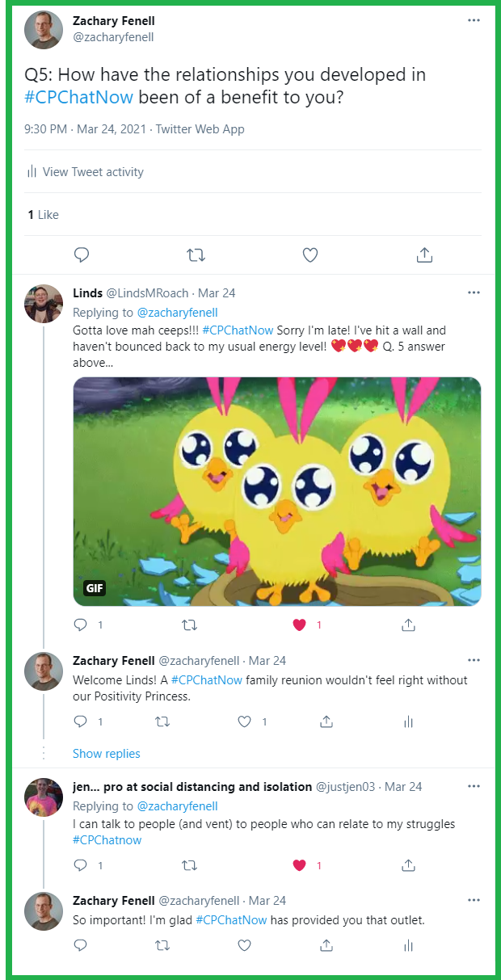Screen dimensions: 501x980
Task: Click Linds's GIF of crying chicks
Action: (x=278, y=490)
